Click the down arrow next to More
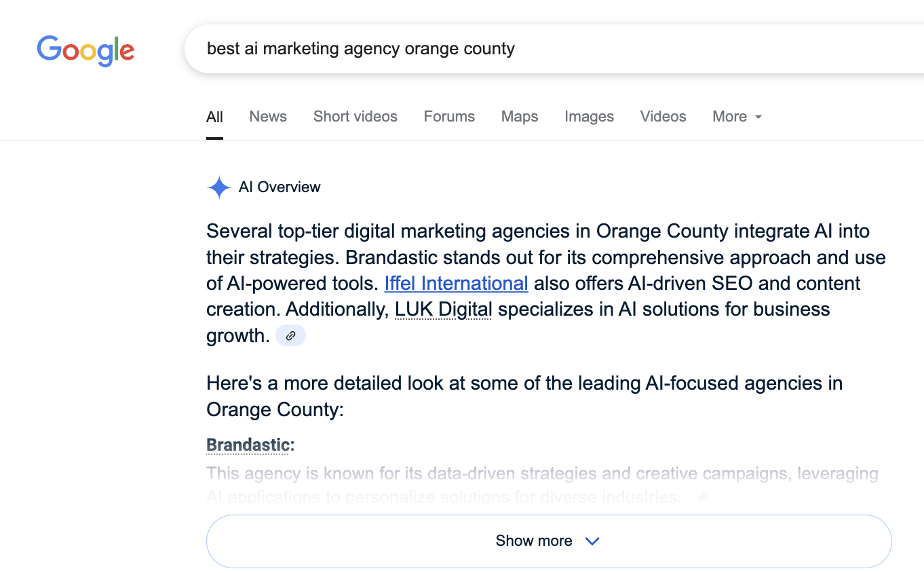Image resolution: width=924 pixels, height=573 pixels. pyautogui.click(x=758, y=117)
